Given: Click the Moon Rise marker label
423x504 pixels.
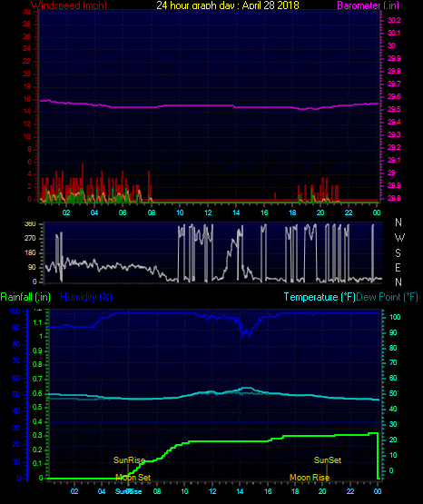Looking at the screenshot, I should click(310, 478).
